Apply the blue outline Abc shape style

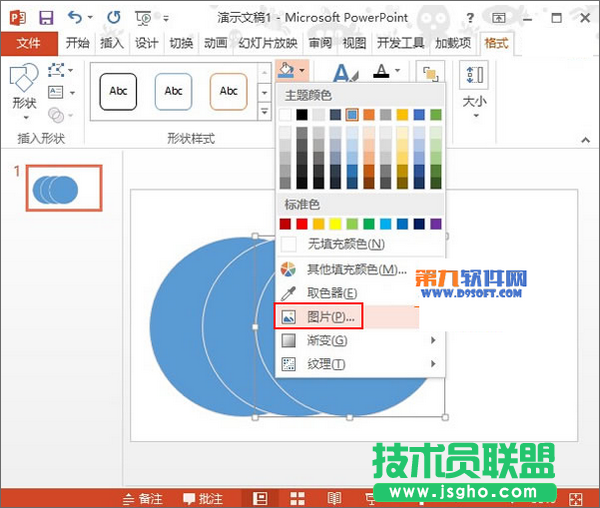tap(173, 92)
